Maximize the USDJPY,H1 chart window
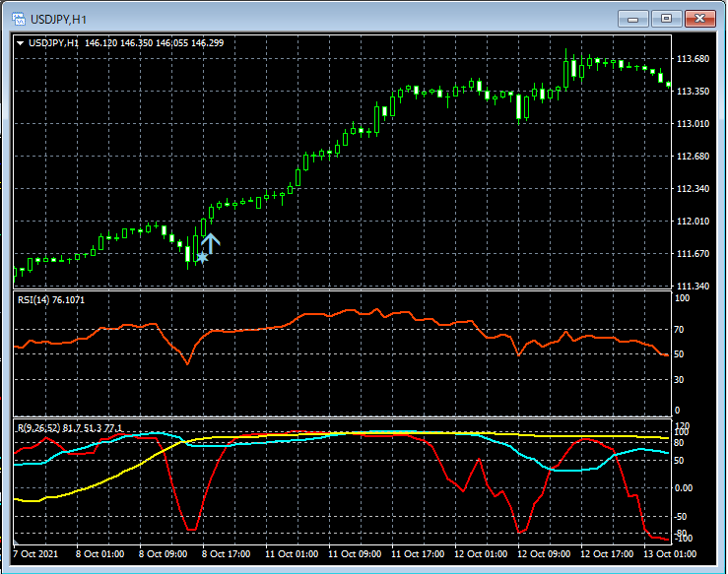The image size is (728, 574). pyautogui.click(x=666, y=18)
